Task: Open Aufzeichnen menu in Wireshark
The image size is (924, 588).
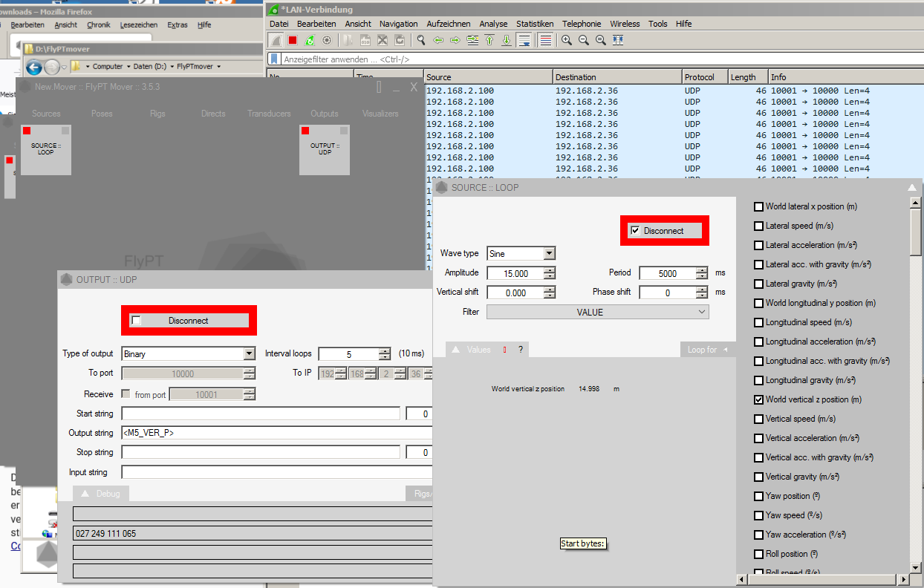Action: (x=447, y=24)
